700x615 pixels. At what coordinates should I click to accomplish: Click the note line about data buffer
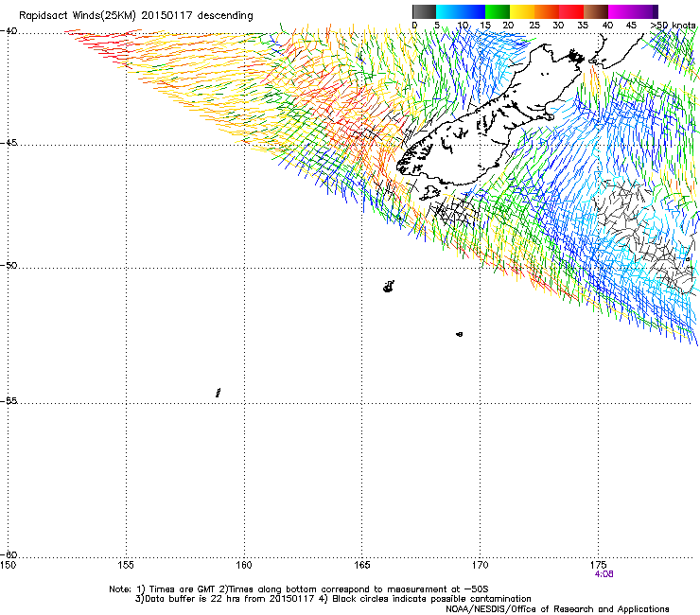point(333,599)
